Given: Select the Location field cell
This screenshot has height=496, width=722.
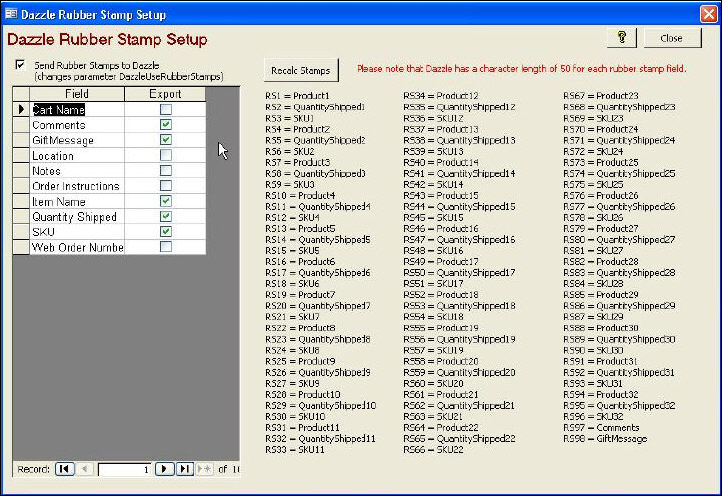Looking at the screenshot, I should (x=77, y=156).
